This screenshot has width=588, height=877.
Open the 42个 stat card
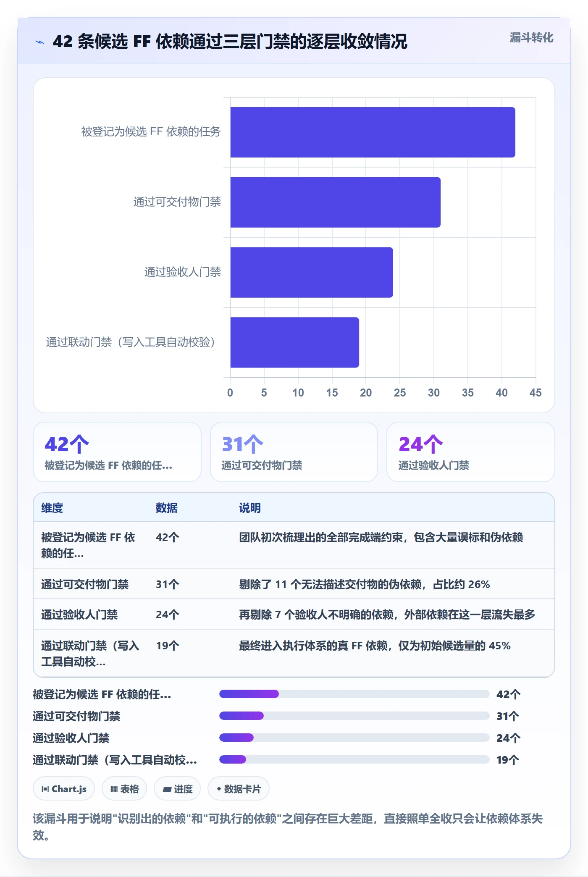pos(117,452)
